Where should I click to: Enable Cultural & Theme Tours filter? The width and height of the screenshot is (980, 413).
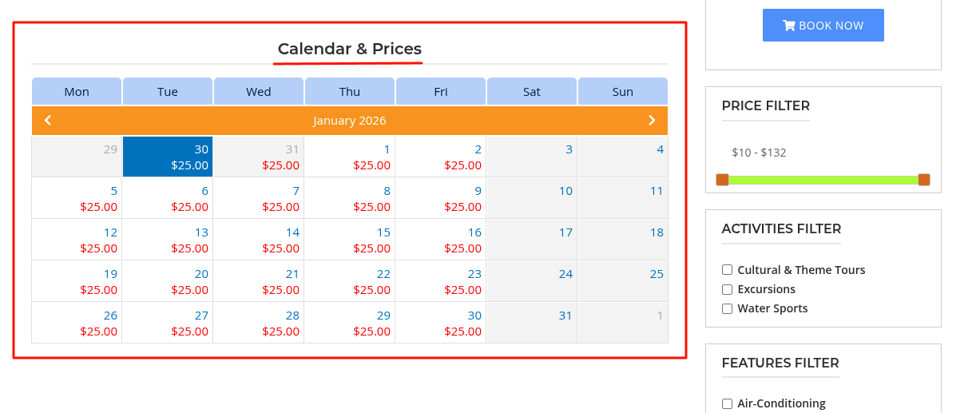tap(727, 270)
